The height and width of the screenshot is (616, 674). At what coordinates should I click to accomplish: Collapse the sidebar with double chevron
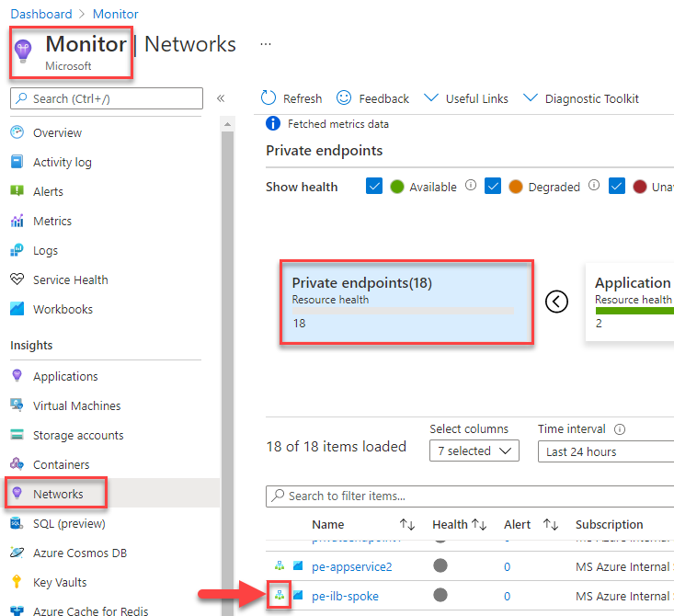click(x=221, y=98)
